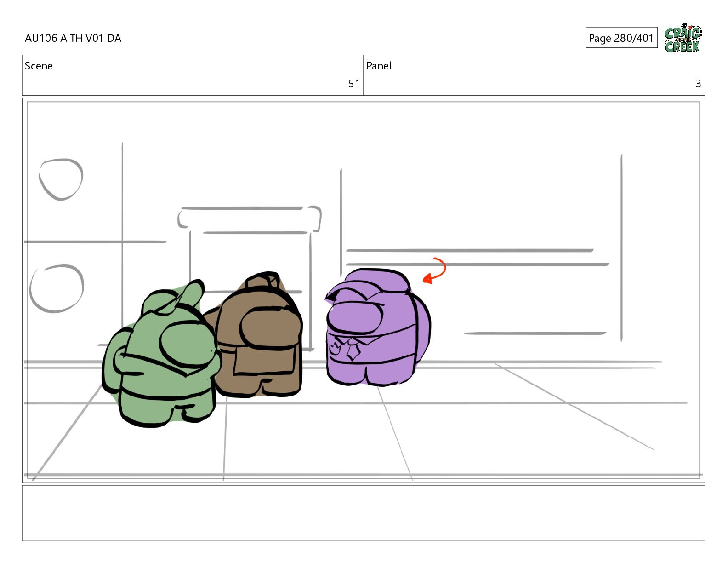Viewport: 728px width, 563px height.
Task: Click the 'Panel' label
Action: tap(379, 66)
